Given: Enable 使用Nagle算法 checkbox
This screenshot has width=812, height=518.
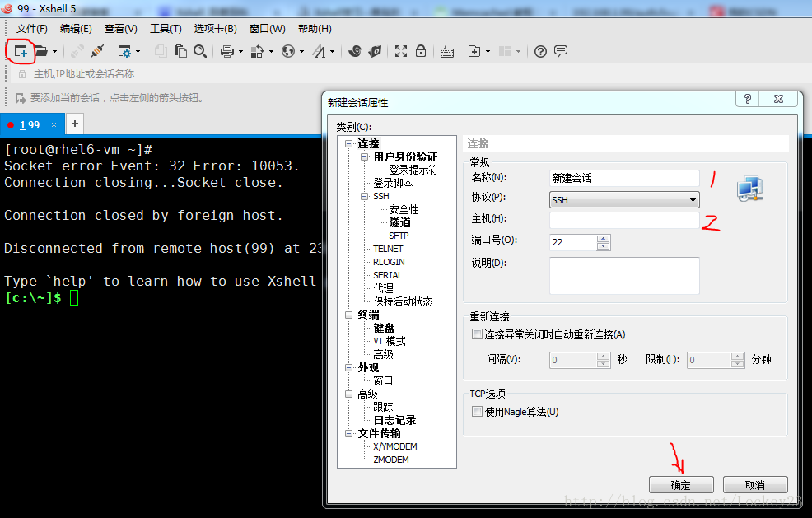Looking at the screenshot, I should pos(477,412).
